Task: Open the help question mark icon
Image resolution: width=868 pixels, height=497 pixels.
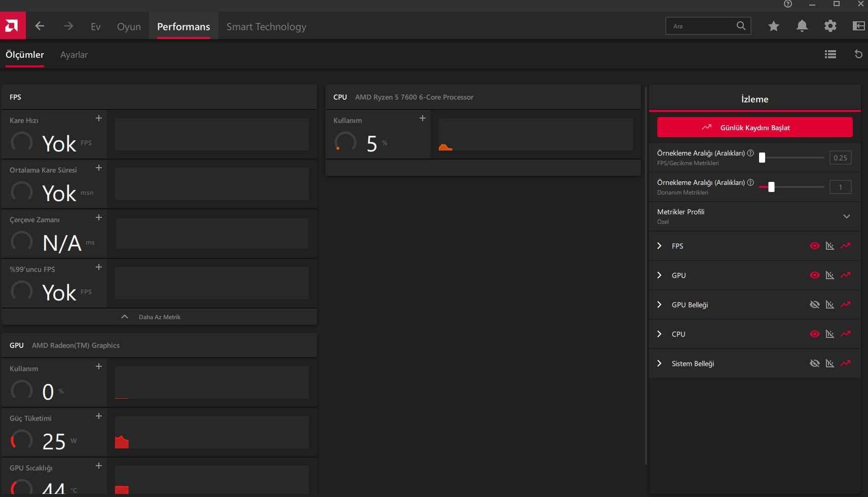Action: 787,4
